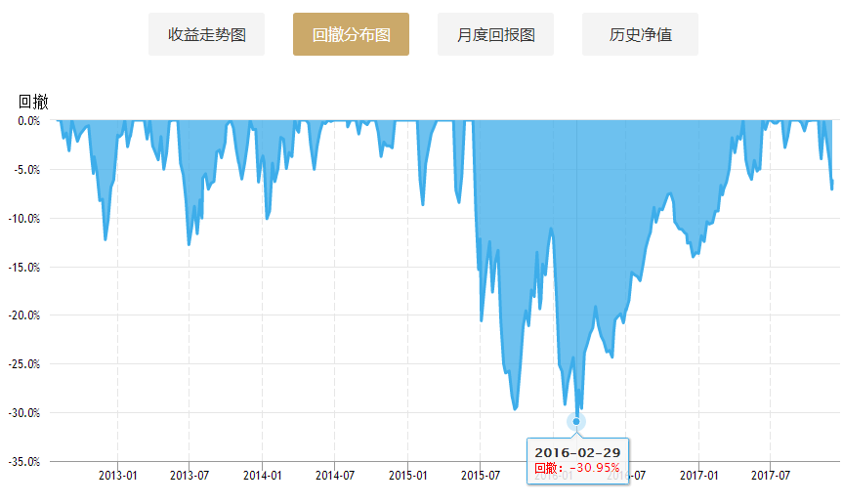Image resolution: width=843 pixels, height=504 pixels.
Task: Select the 2015-01 date axis label
Action: (407, 476)
